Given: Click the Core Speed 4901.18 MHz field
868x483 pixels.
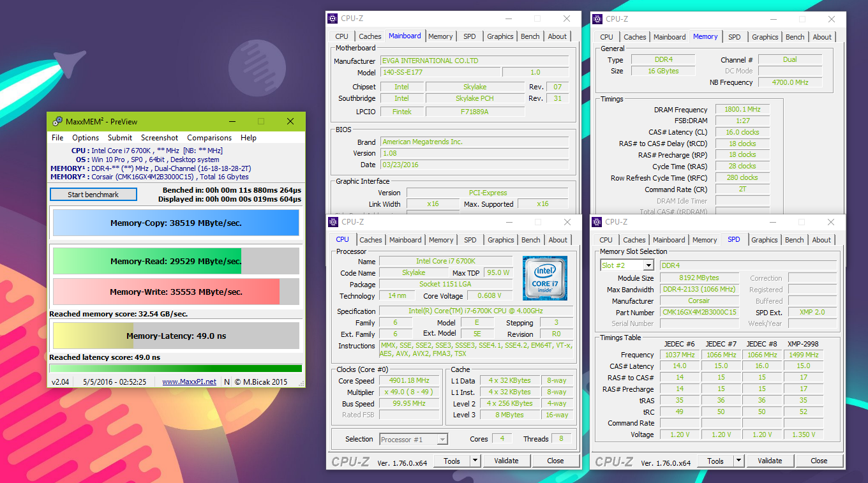Looking at the screenshot, I should pyautogui.click(x=409, y=381).
